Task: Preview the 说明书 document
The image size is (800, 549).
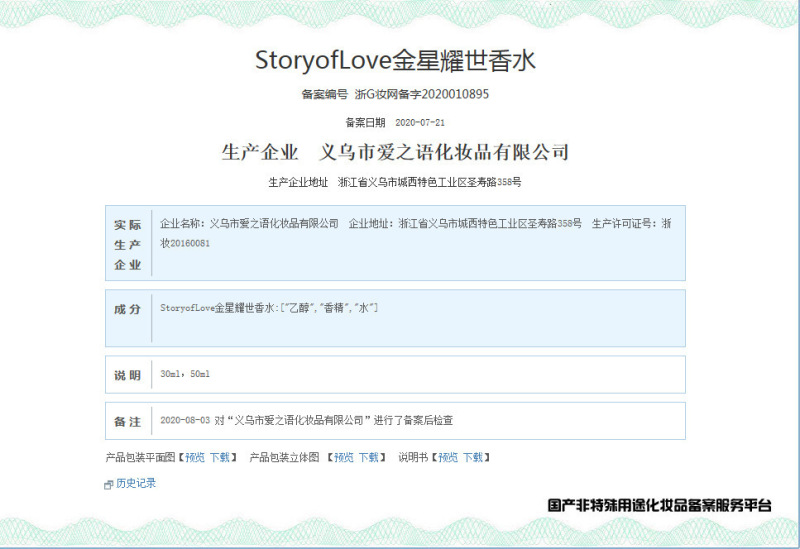Action: (x=448, y=457)
